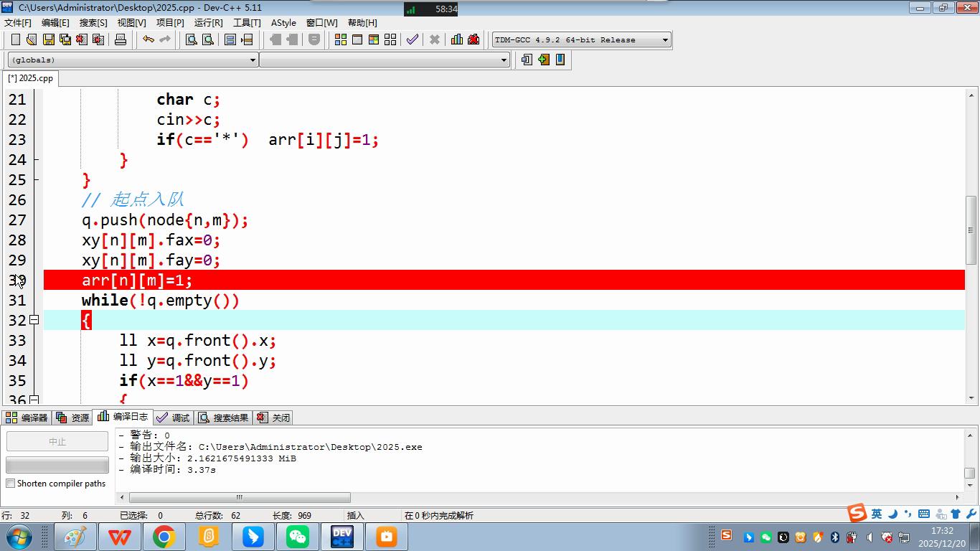Screen dimensions: 980x551
Task: Open Google Chrome from the taskbar
Action: tap(164, 537)
